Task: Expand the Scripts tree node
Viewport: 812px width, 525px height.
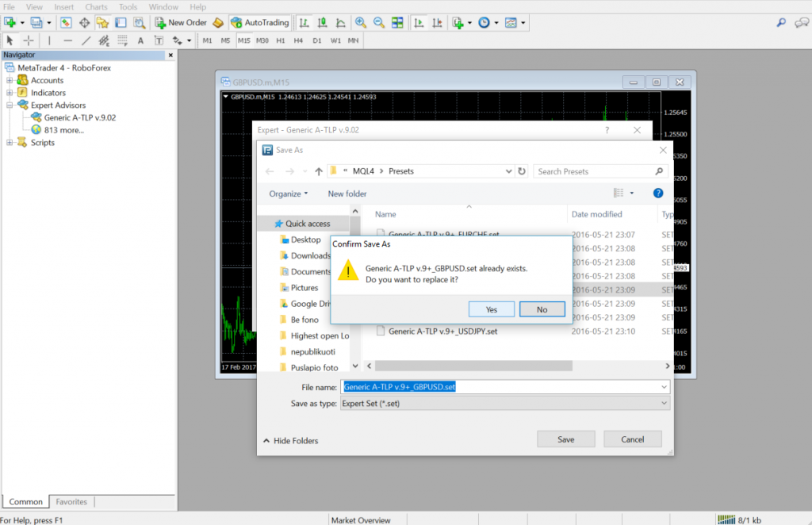Action: tap(10, 143)
